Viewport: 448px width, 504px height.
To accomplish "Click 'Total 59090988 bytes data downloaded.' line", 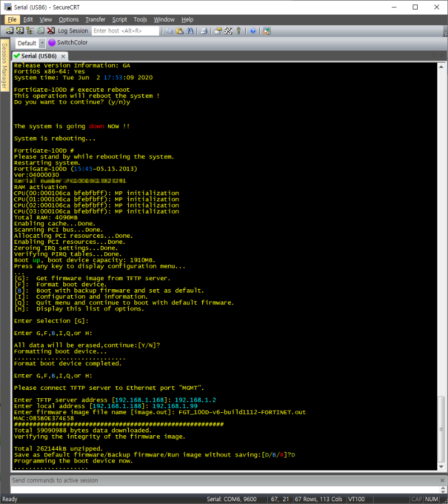I will [83, 430].
